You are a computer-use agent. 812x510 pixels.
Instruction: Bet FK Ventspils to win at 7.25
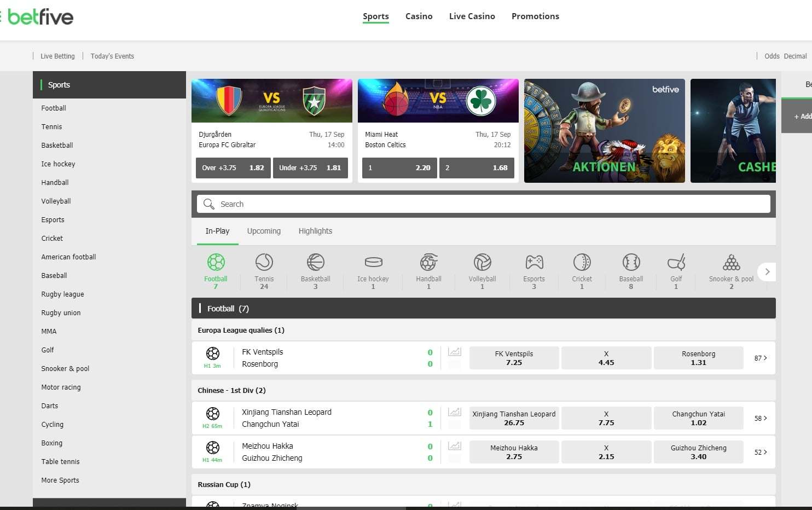coord(514,358)
